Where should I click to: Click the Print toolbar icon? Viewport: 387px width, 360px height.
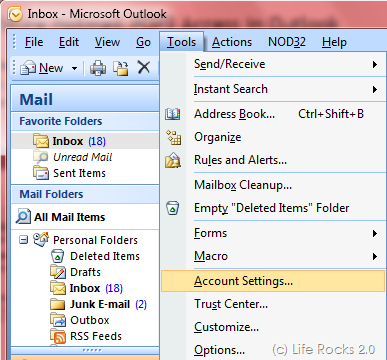coord(98,68)
